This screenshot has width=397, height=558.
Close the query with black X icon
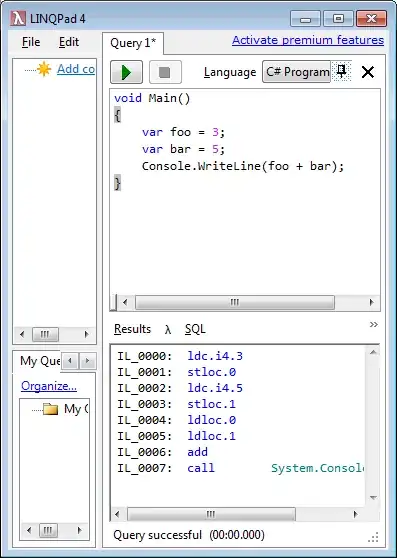tap(367, 72)
